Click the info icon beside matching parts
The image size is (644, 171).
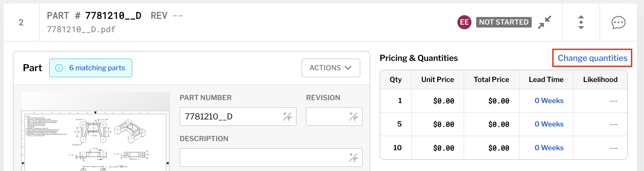(x=59, y=68)
